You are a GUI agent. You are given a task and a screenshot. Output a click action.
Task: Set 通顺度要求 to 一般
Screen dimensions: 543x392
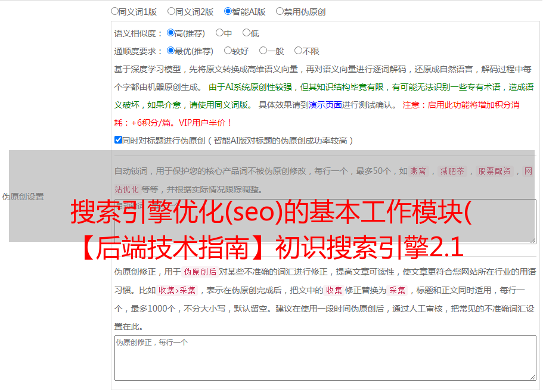263,51
